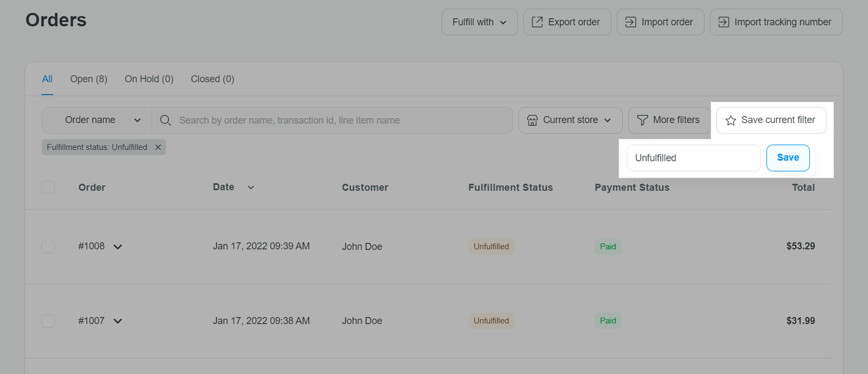Open order #1007 link
This screenshot has height=374, width=868.
pos(91,321)
